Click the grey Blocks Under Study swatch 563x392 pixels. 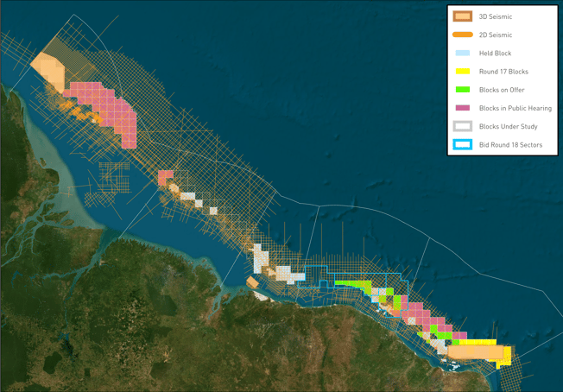pos(463,126)
